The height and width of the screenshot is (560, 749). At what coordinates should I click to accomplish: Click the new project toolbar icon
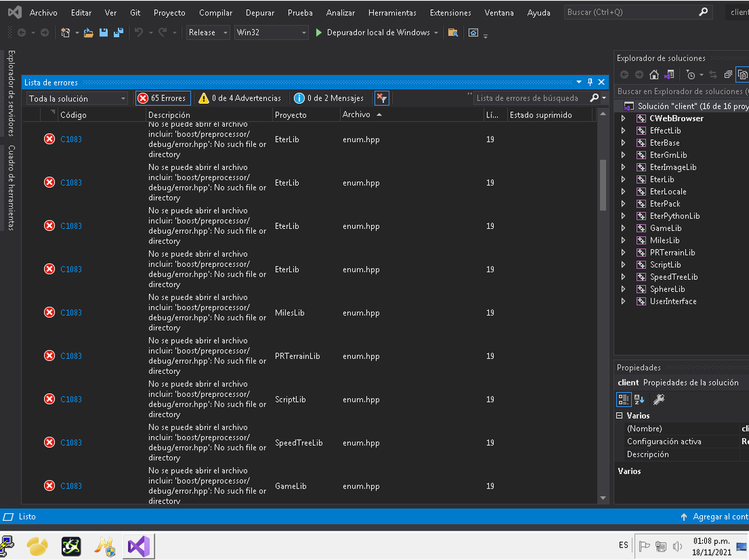[x=65, y=32]
